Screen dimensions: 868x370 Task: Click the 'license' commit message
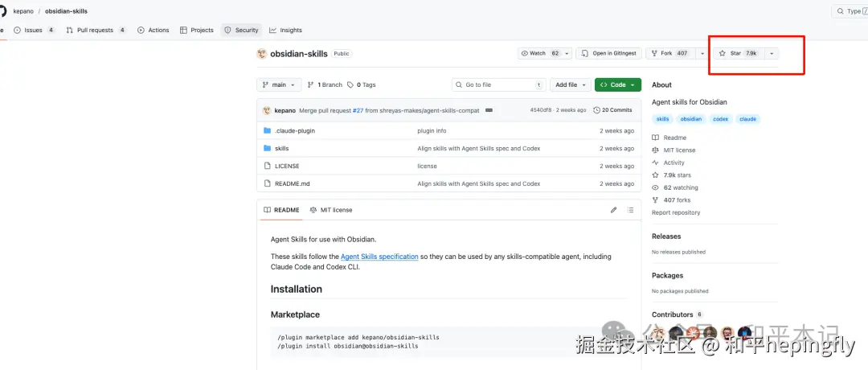[x=427, y=166]
